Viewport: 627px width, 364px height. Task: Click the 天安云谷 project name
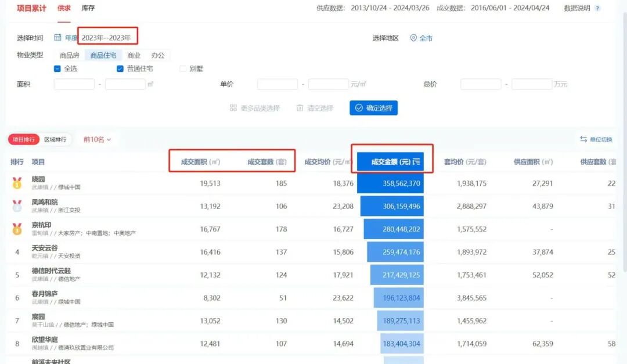(x=44, y=248)
